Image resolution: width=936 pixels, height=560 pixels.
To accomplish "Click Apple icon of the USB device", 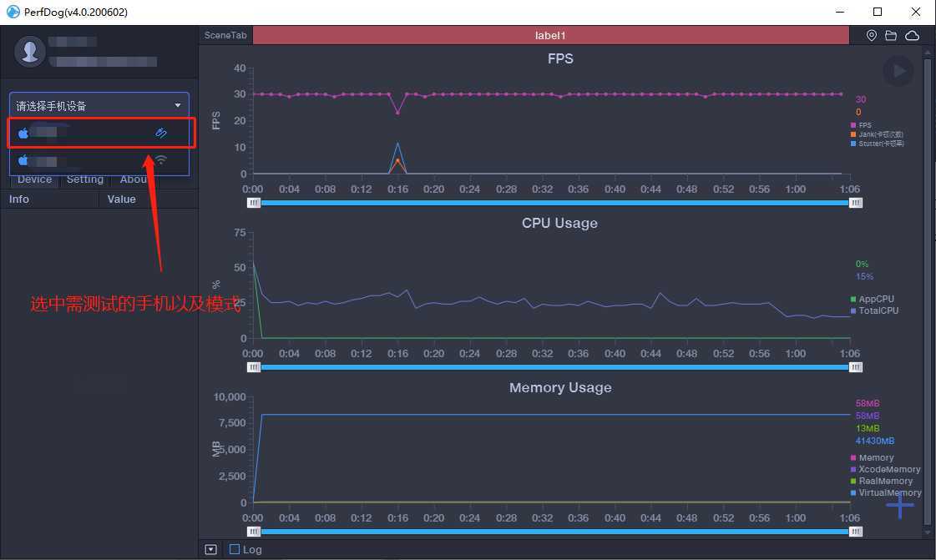I will point(23,133).
